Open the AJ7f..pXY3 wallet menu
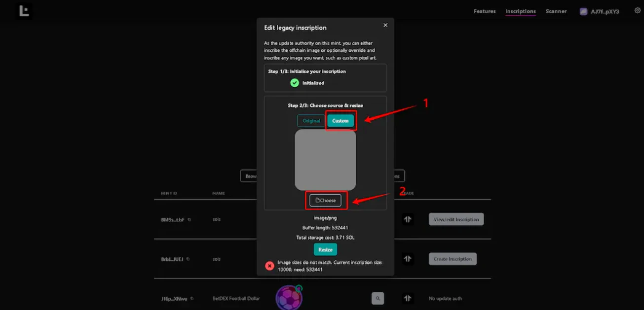This screenshot has height=310, width=644. point(600,11)
